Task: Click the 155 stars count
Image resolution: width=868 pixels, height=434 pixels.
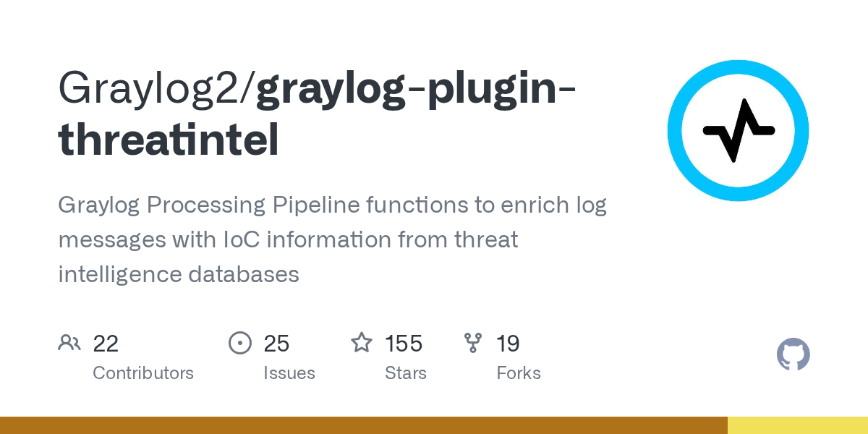Action: [x=404, y=344]
